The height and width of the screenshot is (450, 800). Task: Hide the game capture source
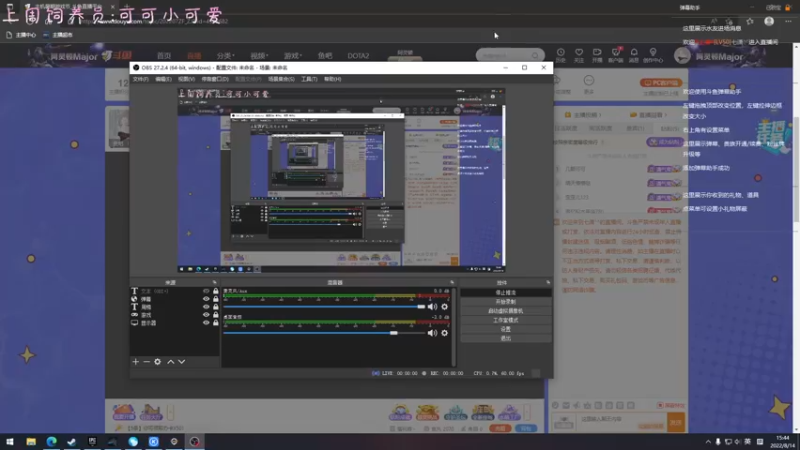pos(206,315)
